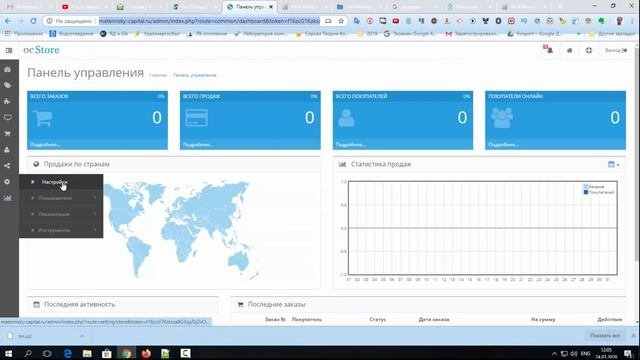Click the Покупателей legend entry in chart
Image resolution: width=640 pixels, height=360 pixels.
click(599, 192)
